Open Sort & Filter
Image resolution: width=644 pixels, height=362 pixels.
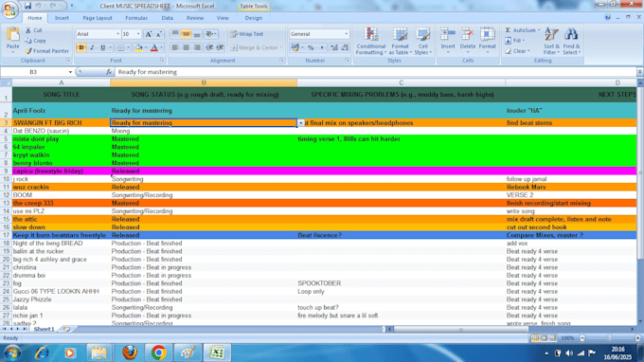[551, 41]
